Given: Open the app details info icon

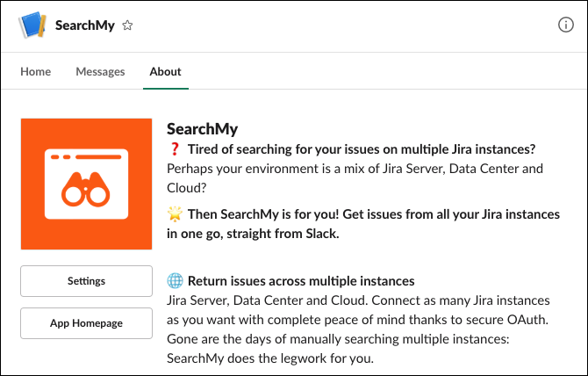Looking at the screenshot, I should pyautogui.click(x=565, y=25).
